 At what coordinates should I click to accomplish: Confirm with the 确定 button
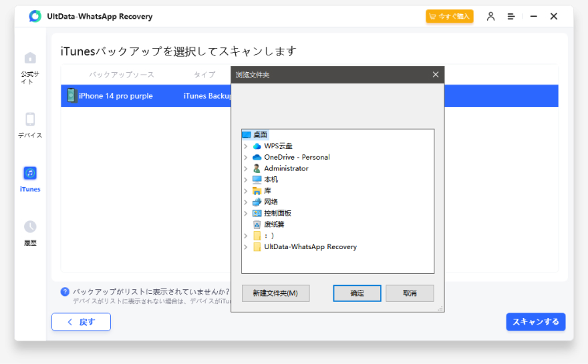pos(357,293)
